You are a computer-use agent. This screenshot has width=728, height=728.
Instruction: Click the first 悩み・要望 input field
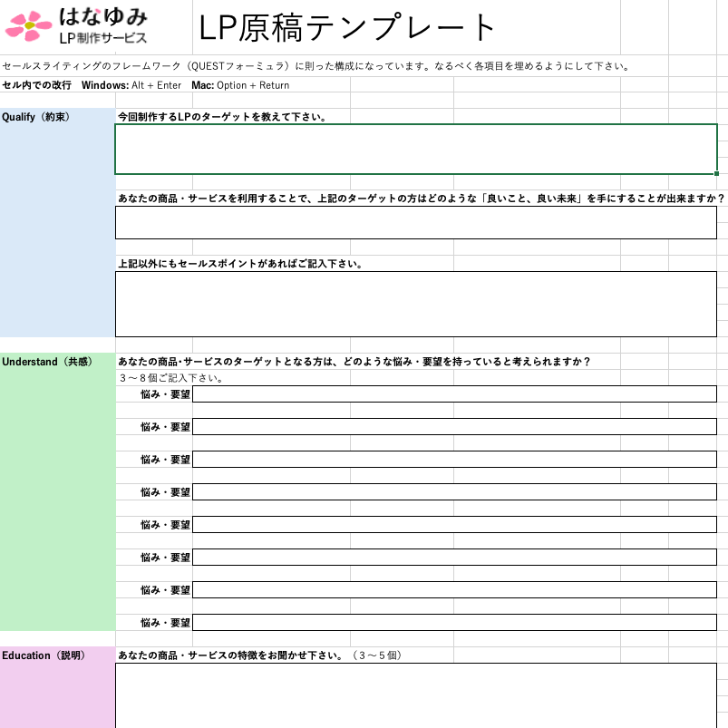click(453, 394)
